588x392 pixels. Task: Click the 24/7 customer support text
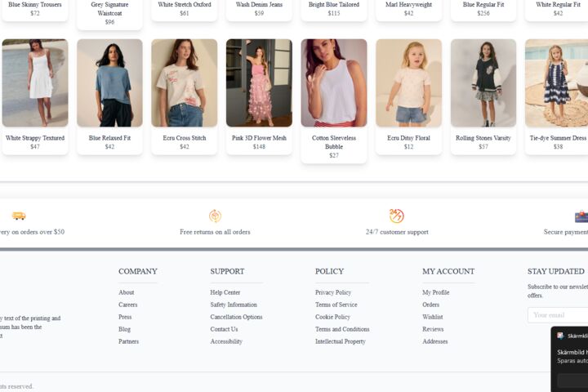click(x=397, y=232)
